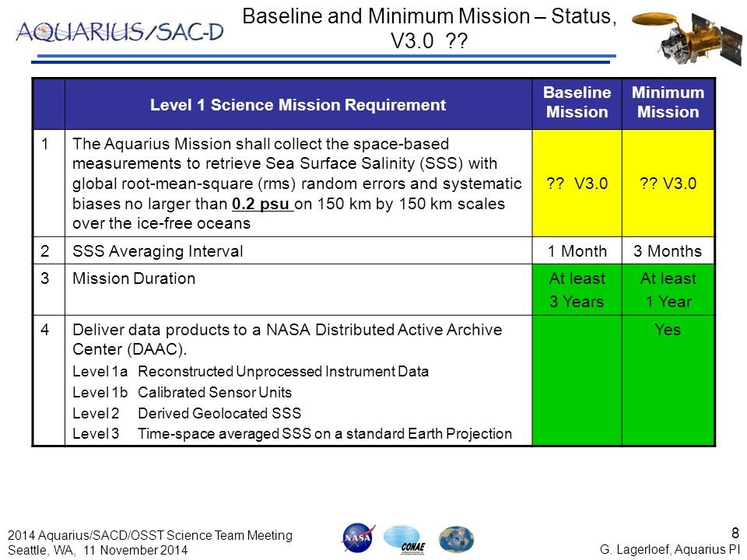Click 'Level 1a Reconstructed Unprocessed Instrument Data' line
This screenshot has width=747, height=560.
pos(251,372)
